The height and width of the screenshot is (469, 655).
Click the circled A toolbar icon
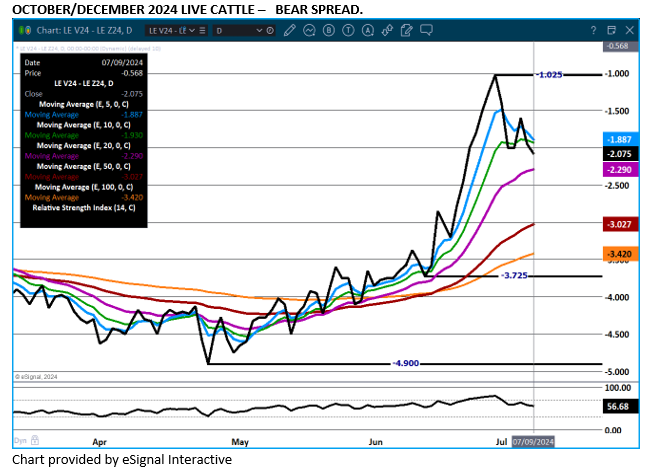pyautogui.click(x=367, y=31)
